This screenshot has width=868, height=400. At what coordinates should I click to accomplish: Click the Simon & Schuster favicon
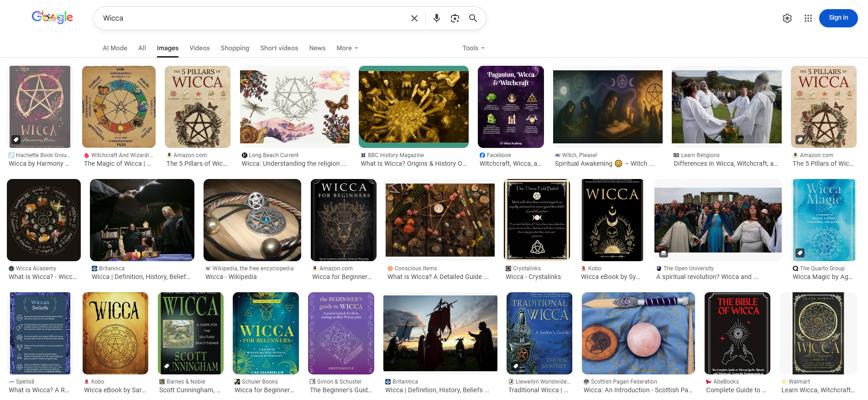click(313, 382)
